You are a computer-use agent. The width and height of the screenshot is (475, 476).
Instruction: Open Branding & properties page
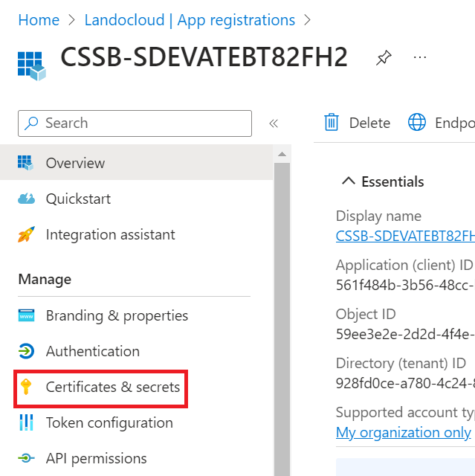point(117,315)
